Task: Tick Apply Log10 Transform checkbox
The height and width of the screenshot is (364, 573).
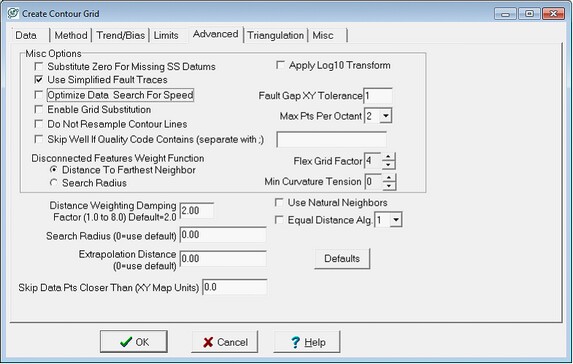Action: click(280, 65)
